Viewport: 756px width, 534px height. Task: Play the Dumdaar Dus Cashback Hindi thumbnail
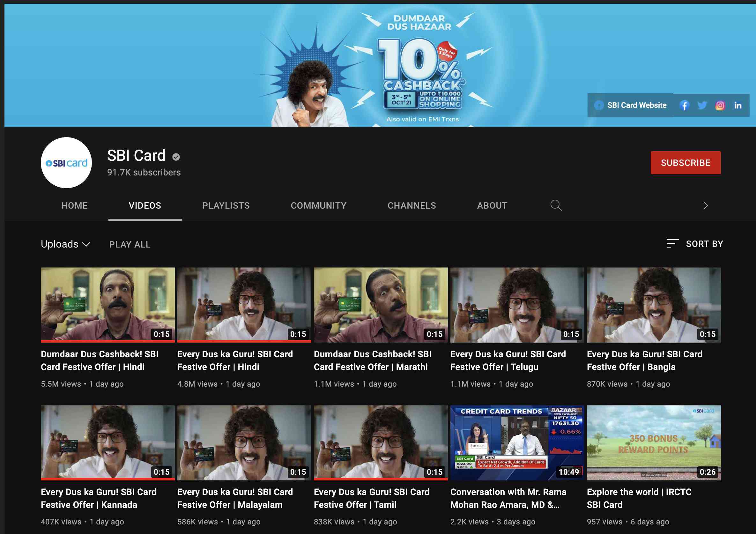[108, 305]
